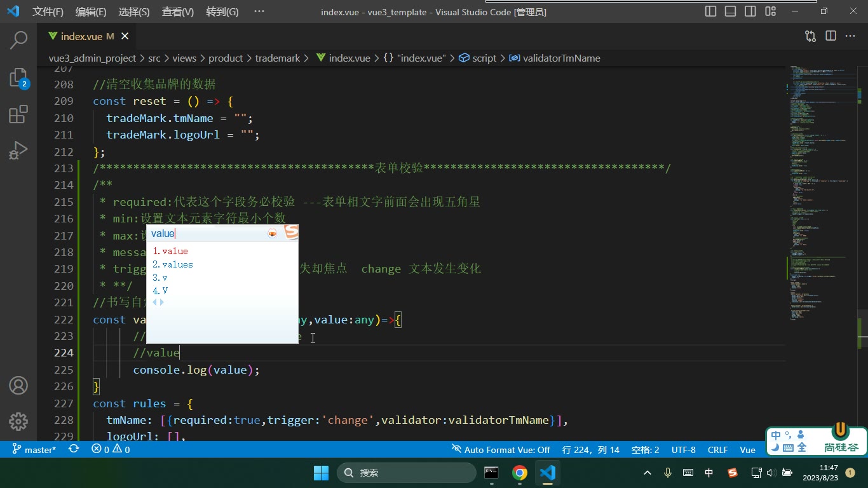The image size is (868, 488).
Task: Click the Windows taskbar search box
Action: (x=406, y=473)
